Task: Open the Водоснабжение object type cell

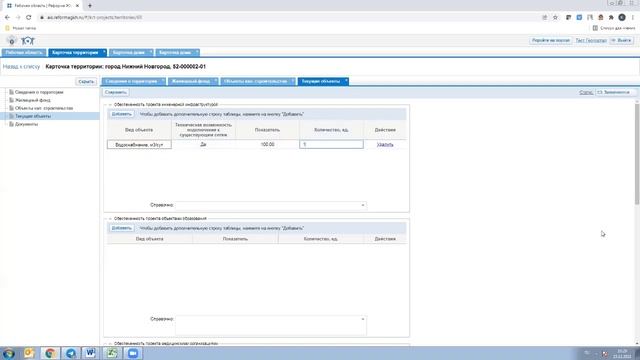Action: pyautogui.click(x=139, y=144)
